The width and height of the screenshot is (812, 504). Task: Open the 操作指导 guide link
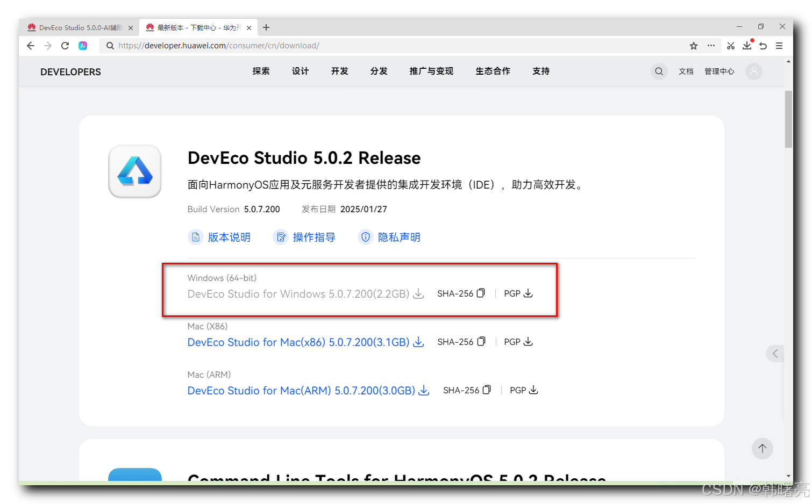click(x=304, y=237)
